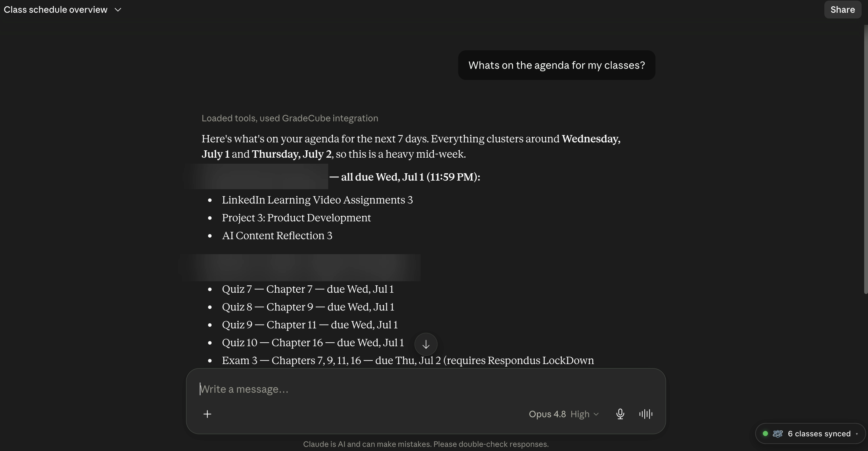868x451 pixels.
Task: Expand Loaded tools, used GradeCube integration
Action: coord(290,118)
